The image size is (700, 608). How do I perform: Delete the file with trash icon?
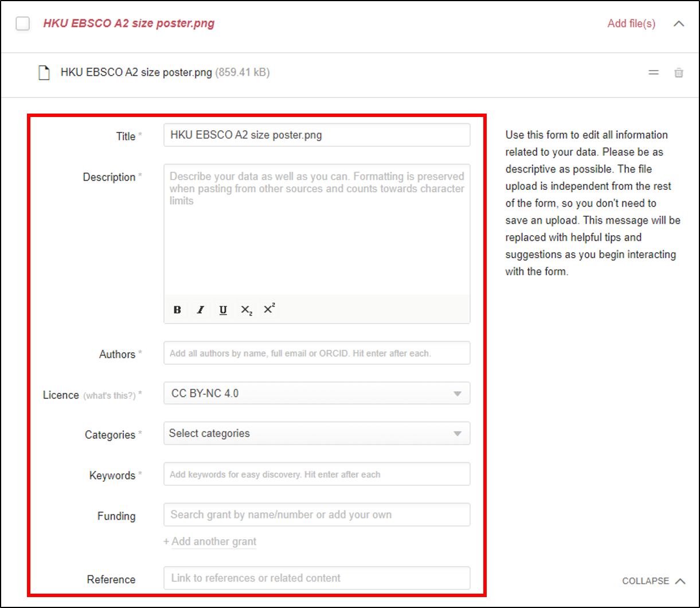coord(679,73)
